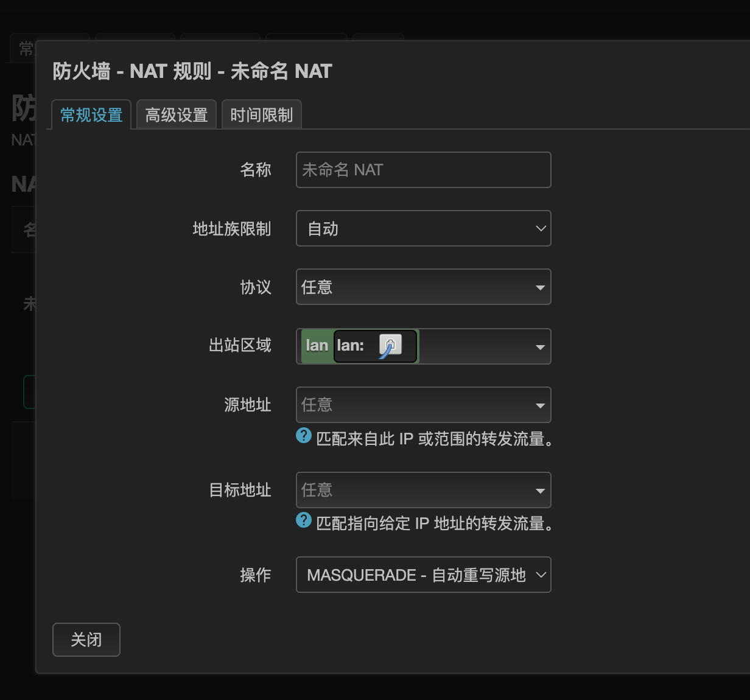The width and height of the screenshot is (750, 700).
Task: Click the 出站区域 field label
Action: click(x=240, y=346)
